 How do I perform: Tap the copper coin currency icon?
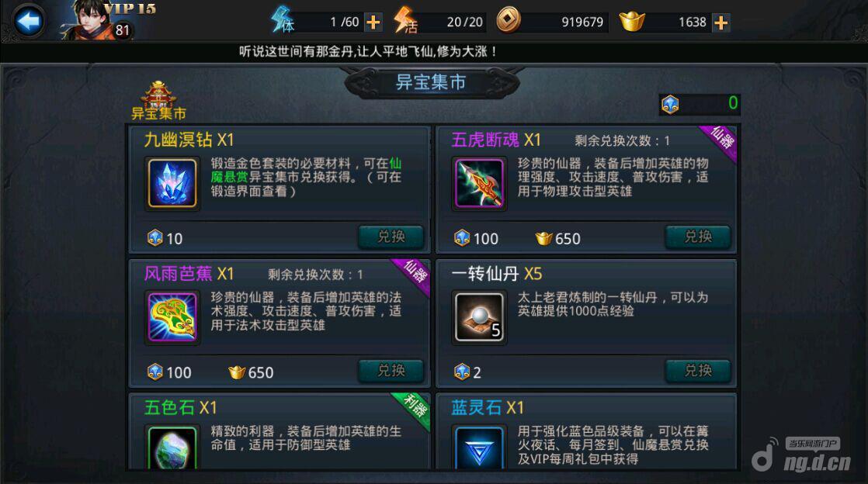pos(509,21)
